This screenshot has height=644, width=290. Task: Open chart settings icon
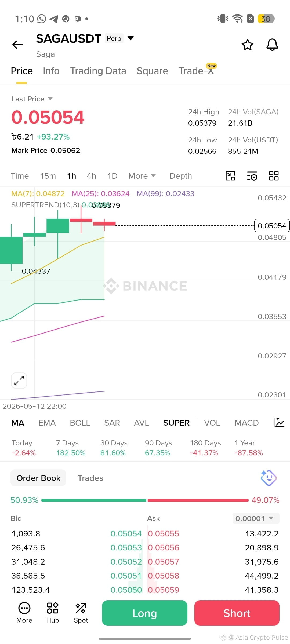coord(252,176)
